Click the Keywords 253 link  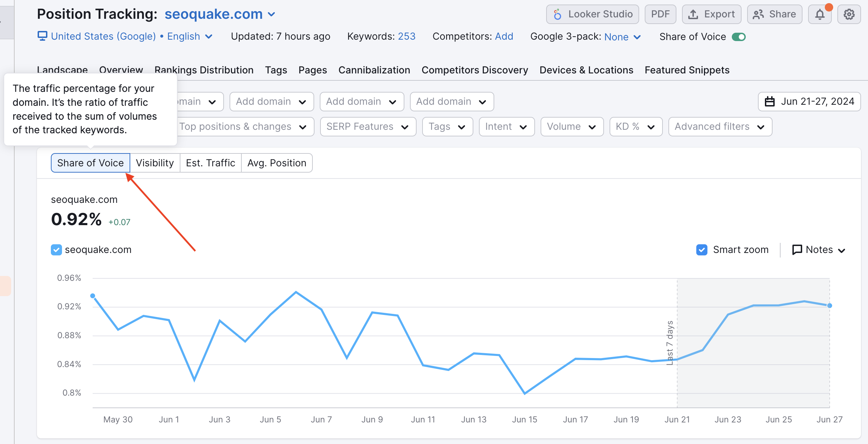(x=406, y=36)
